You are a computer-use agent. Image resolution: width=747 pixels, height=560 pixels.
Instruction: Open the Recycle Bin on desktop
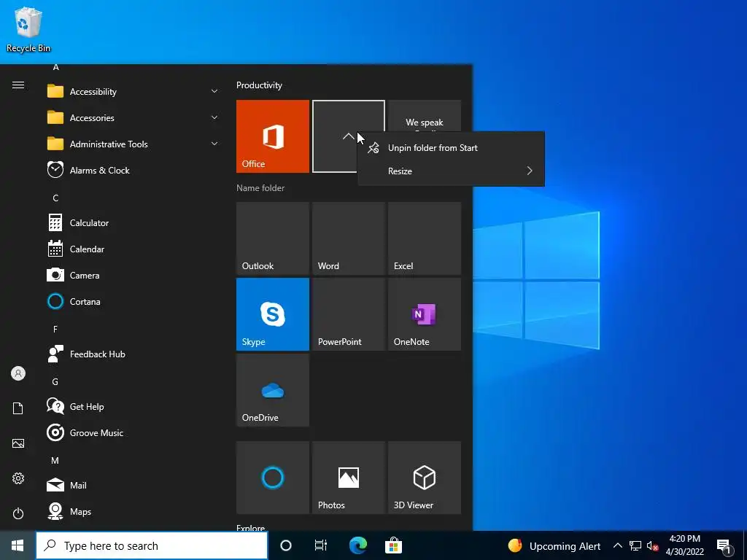point(28,30)
